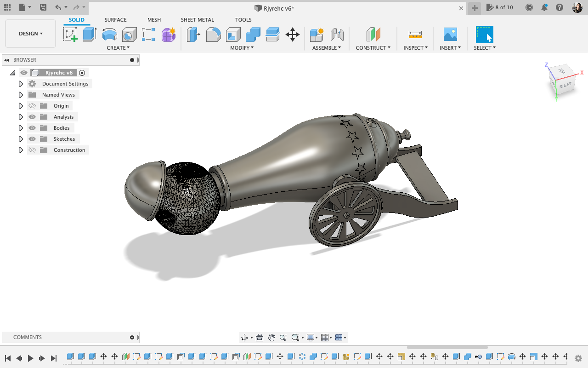Hide the Bodies folder using eye icon
The height and width of the screenshot is (368, 588).
(32, 128)
